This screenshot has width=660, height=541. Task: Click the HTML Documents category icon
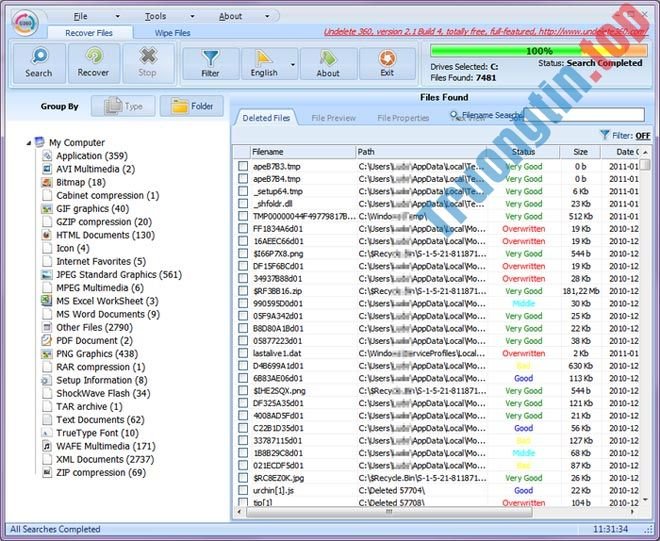(47, 235)
